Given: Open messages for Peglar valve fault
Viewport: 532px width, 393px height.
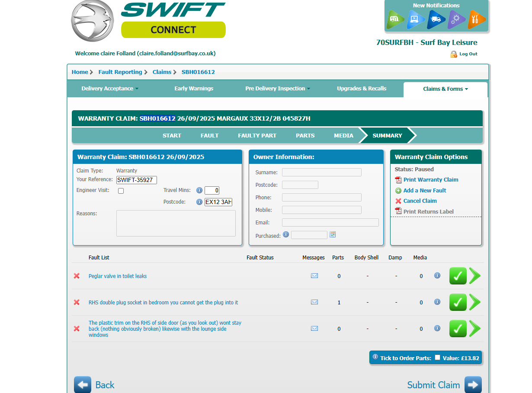Looking at the screenshot, I should [314, 276].
